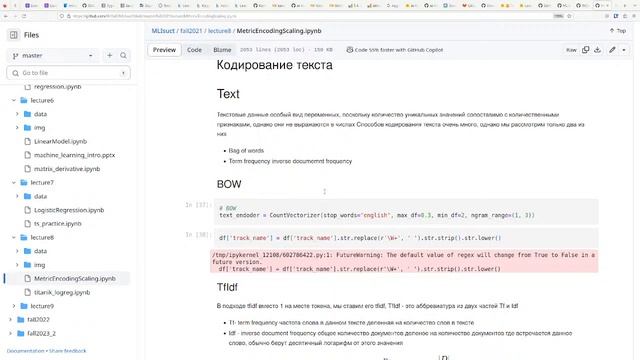Open more edit options dropdown arrow

(x=624, y=50)
